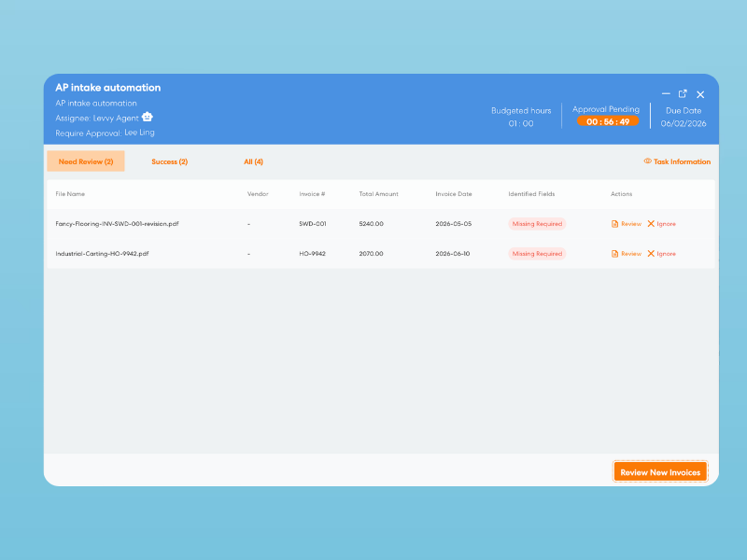Click the Task Information link text
The height and width of the screenshot is (560, 747).
point(682,161)
